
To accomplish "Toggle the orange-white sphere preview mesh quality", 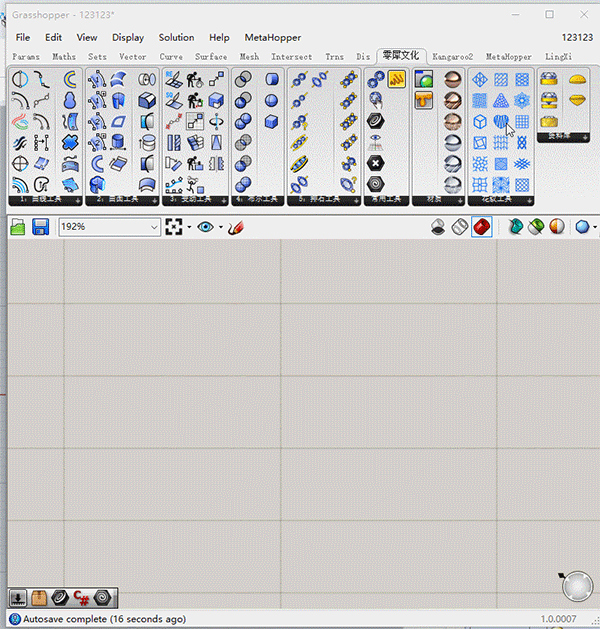I will coord(557,227).
